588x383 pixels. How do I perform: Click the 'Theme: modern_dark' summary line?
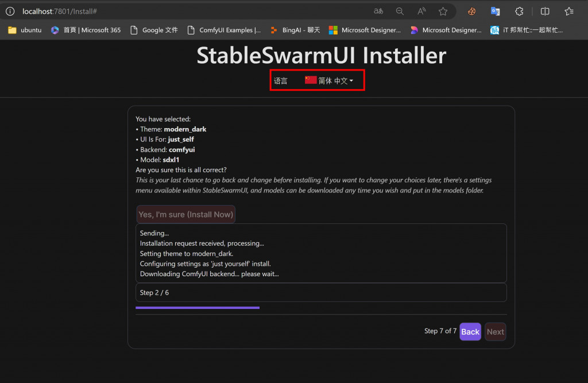tap(171, 129)
